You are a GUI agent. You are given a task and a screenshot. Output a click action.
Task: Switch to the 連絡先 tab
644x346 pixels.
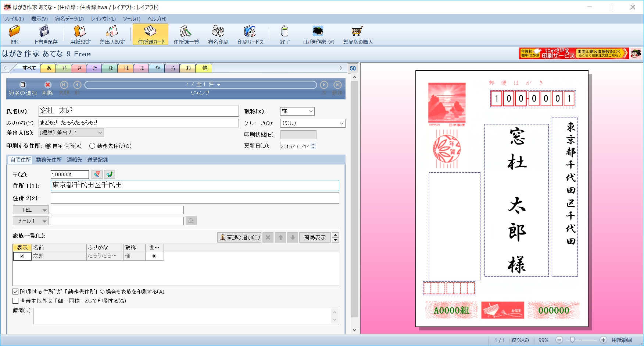click(75, 160)
